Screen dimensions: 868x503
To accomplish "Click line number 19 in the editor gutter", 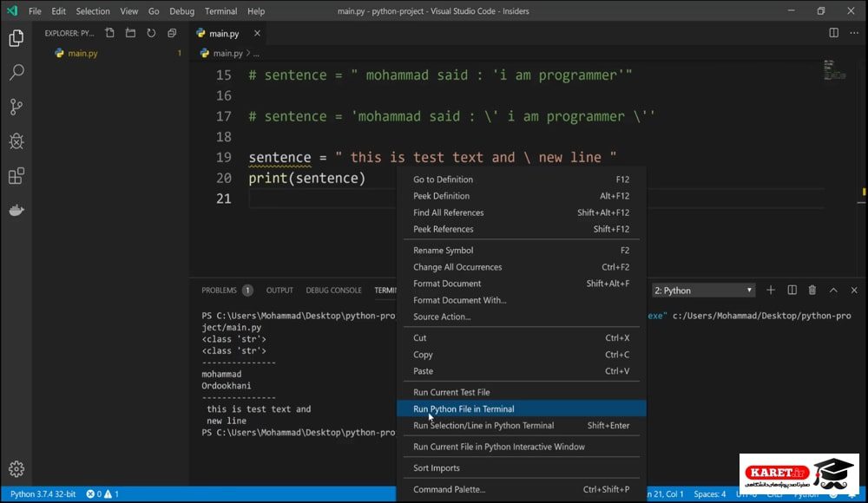I will click(x=224, y=157).
